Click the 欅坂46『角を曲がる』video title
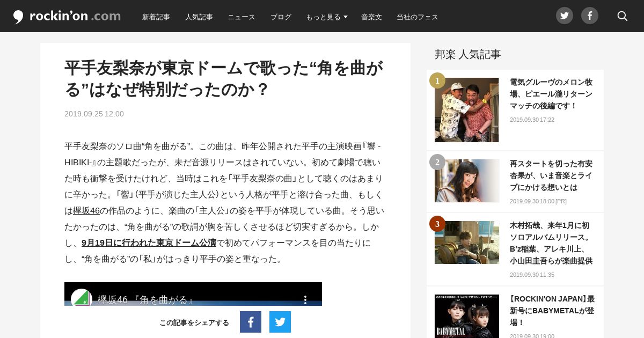 tap(146, 299)
